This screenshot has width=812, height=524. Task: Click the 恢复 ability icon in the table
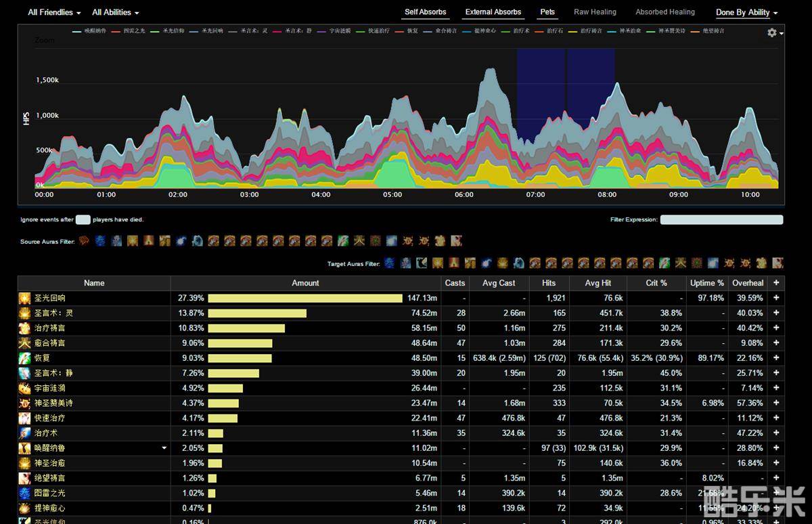click(x=24, y=358)
